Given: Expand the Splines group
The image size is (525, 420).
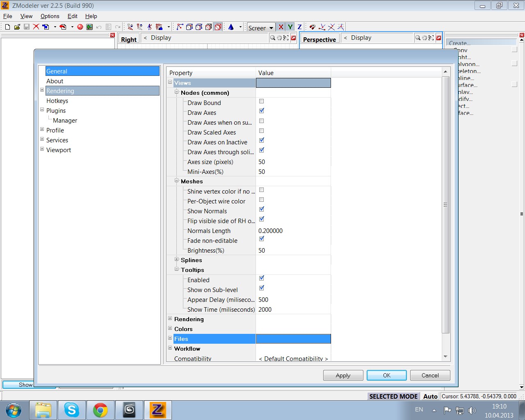Looking at the screenshot, I should click(x=177, y=259).
